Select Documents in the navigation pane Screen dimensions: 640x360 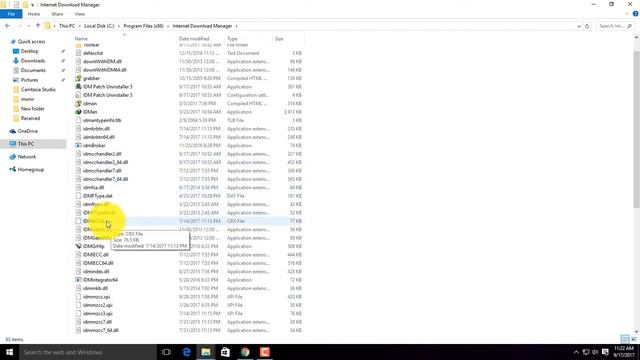pyautogui.click(x=33, y=70)
